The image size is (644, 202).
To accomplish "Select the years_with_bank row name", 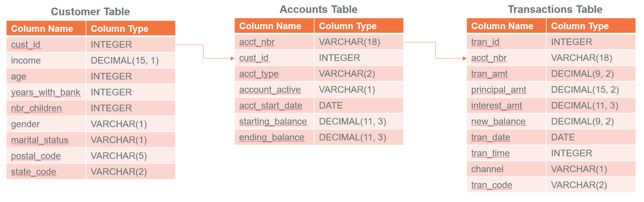I will (46, 92).
